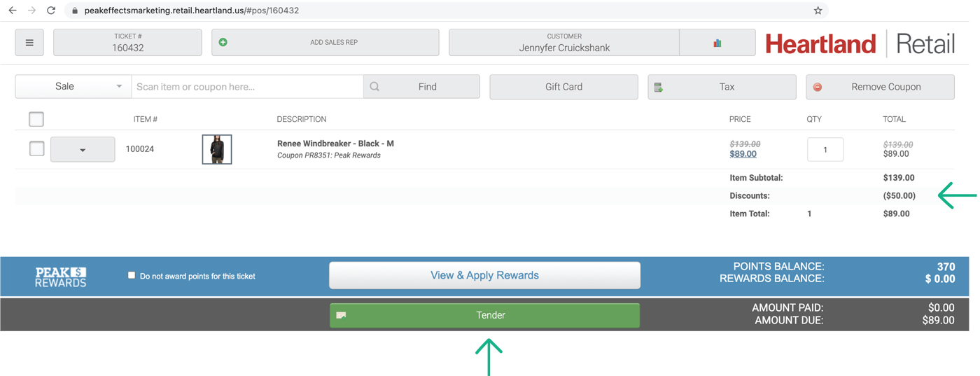Click 'Coupon PR8351: Peak Rewards' text
Image resolution: width=980 pixels, height=376 pixels.
click(329, 155)
